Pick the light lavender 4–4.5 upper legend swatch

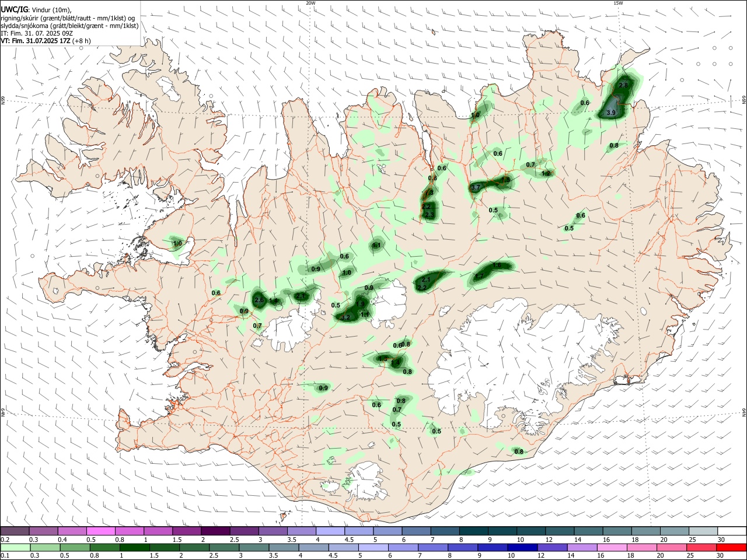click(x=330, y=531)
